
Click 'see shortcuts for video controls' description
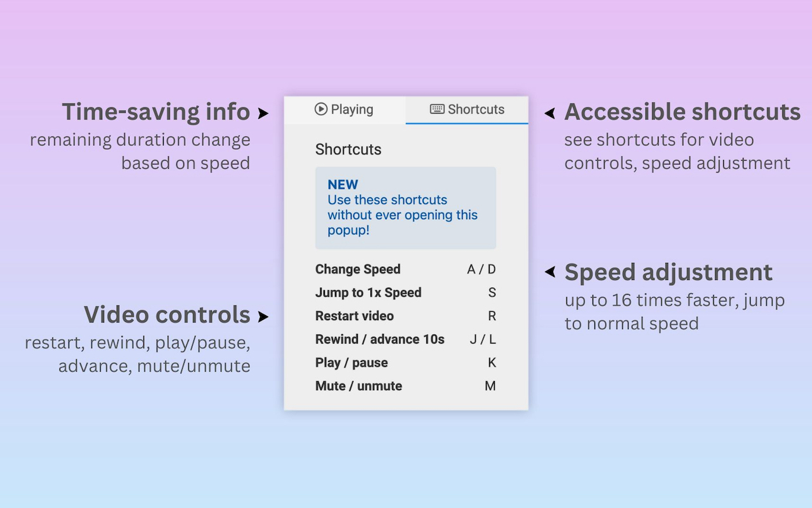(678, 151)
